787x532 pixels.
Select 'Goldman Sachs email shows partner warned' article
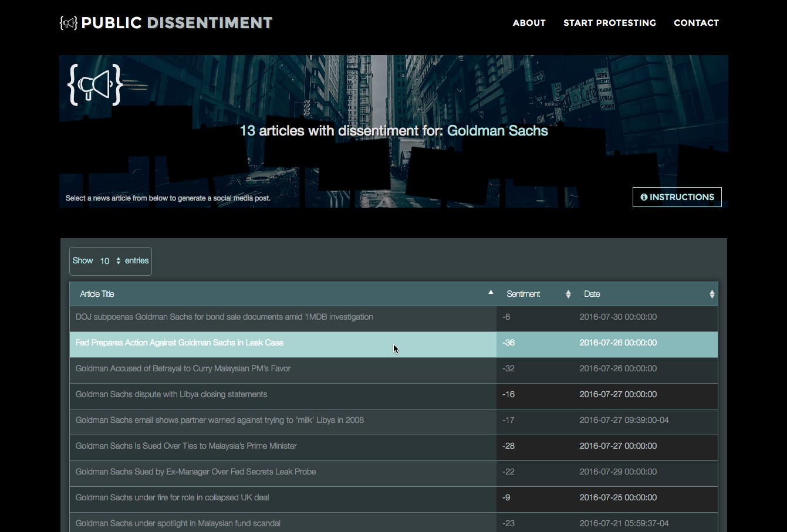pyautogui.click(x=219, y=420)
